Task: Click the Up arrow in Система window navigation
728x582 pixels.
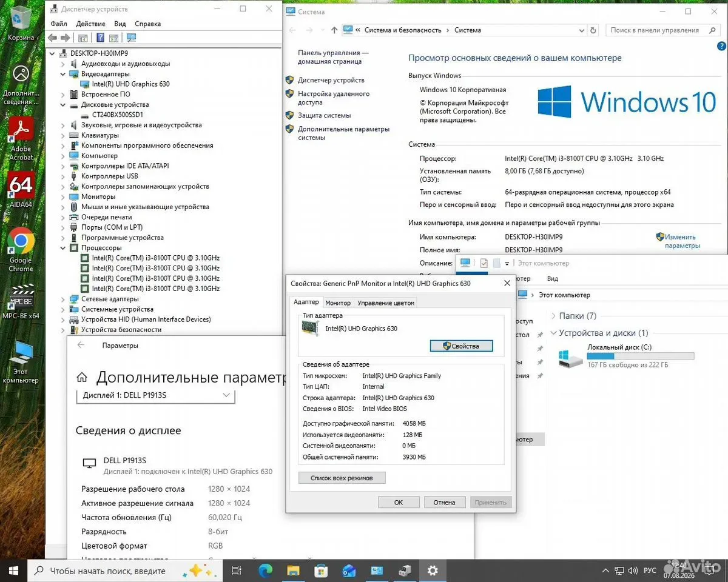Action: (334, 30)
